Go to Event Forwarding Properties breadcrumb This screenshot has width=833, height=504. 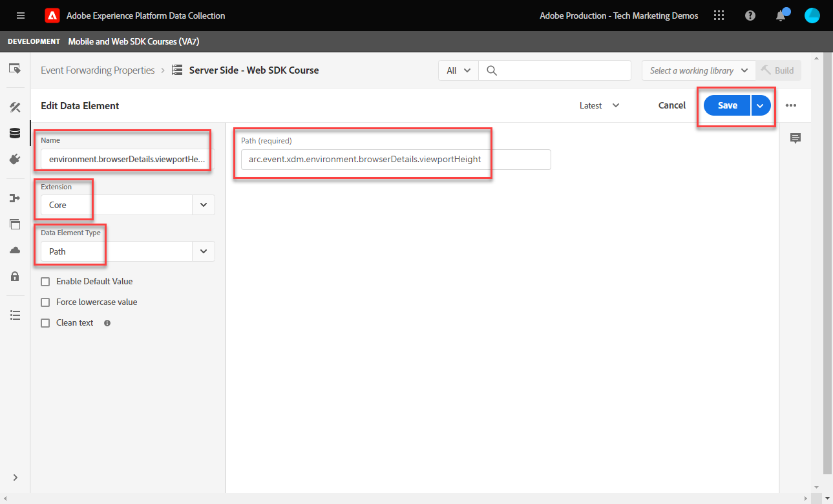coord(98,70)
